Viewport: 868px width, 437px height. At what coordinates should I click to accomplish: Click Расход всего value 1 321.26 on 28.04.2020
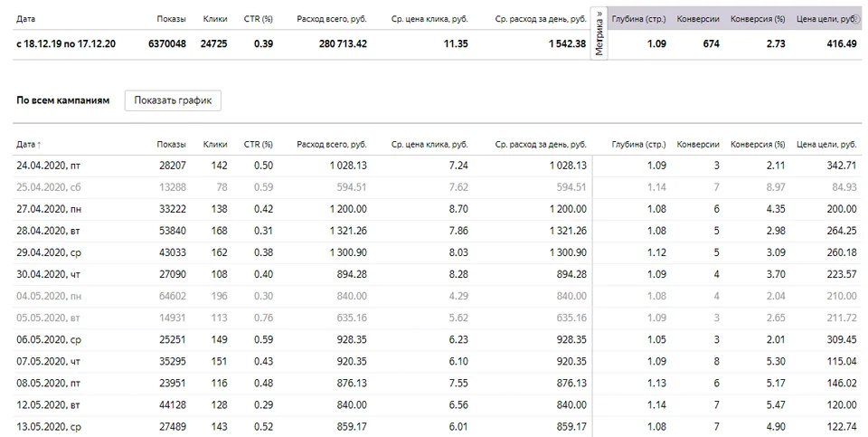tap(348, 231)
